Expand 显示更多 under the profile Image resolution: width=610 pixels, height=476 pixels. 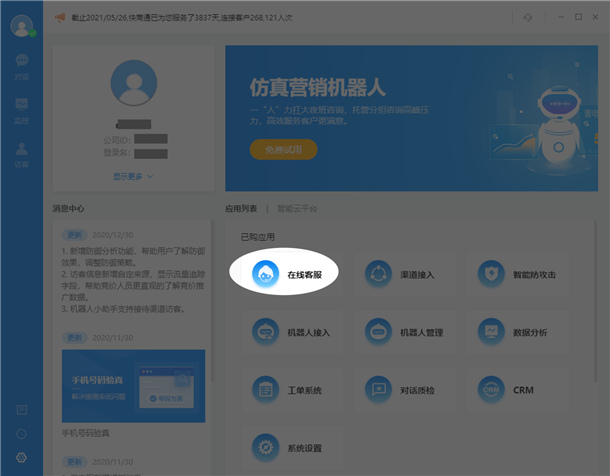point(133,176)
